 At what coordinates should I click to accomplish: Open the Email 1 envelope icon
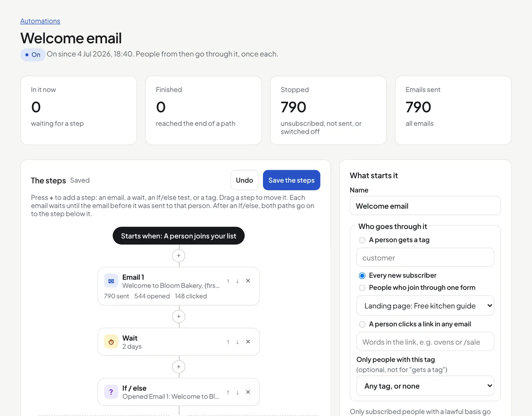click(111, 281)
